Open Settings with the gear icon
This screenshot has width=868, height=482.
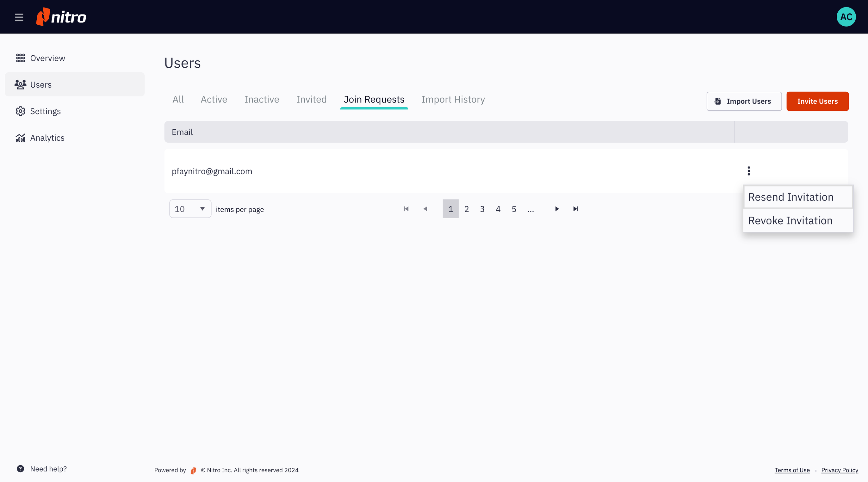pos(20,111)
